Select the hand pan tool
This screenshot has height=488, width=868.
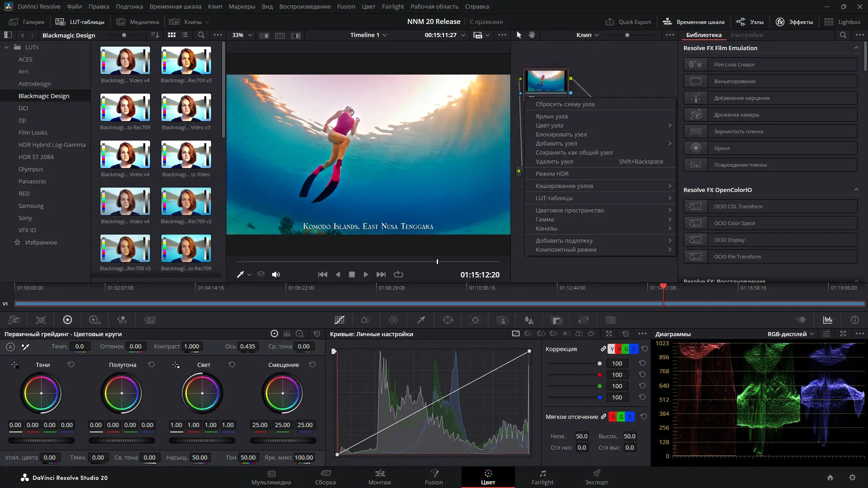pos(532,35)
